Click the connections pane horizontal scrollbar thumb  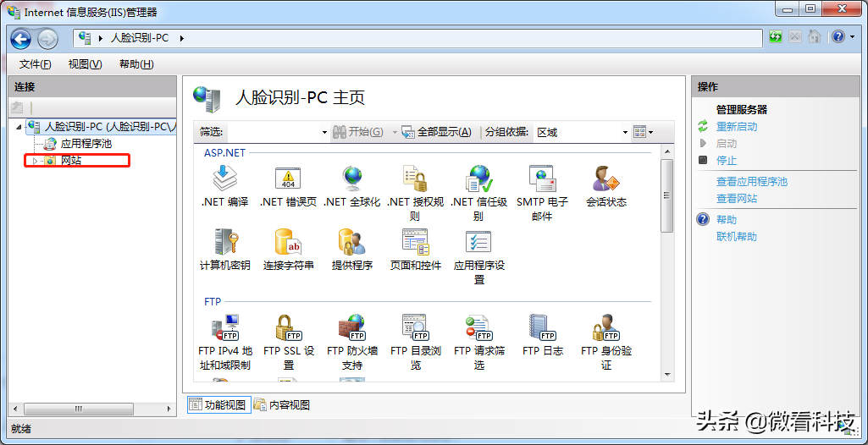click(78, 409)
